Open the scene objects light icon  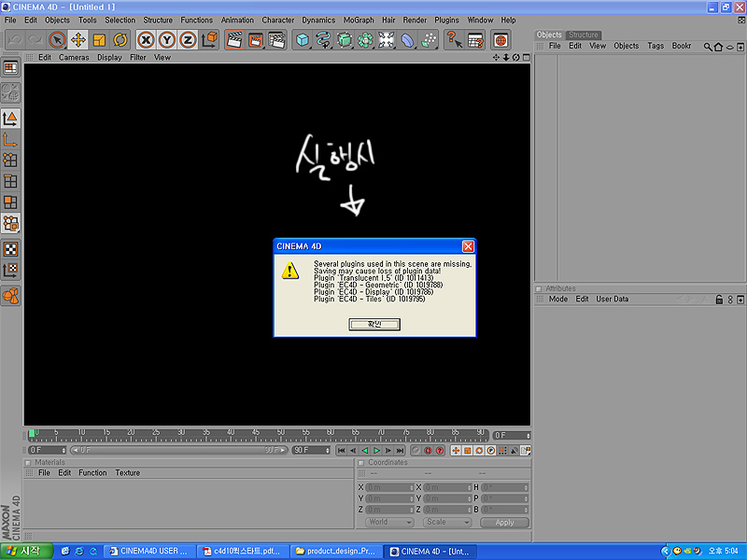tap(387, 40)
